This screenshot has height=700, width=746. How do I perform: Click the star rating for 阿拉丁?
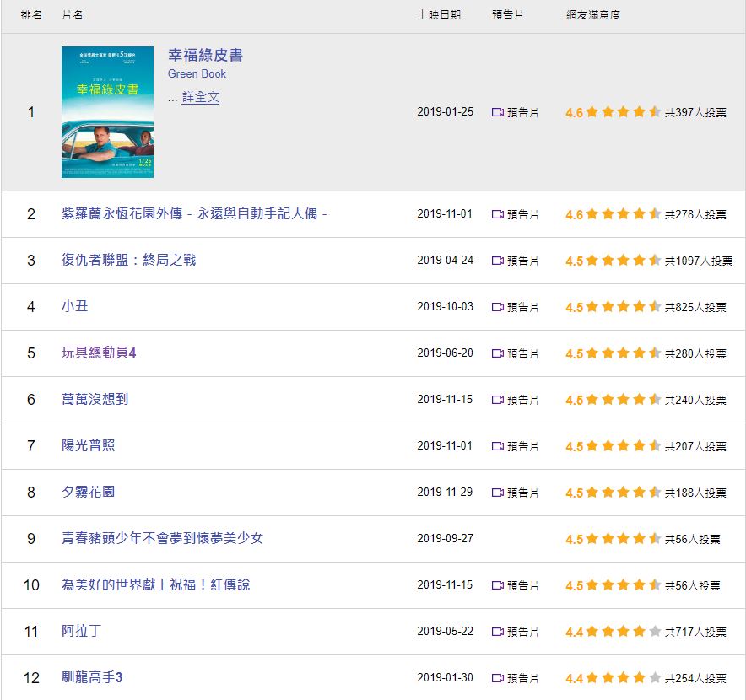(623, 632)
